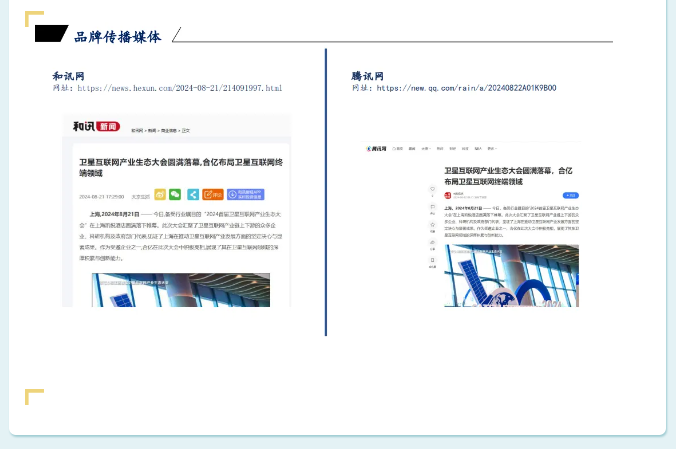Click the Hexun article timestamp 2024-08-21

pos(102,197)
